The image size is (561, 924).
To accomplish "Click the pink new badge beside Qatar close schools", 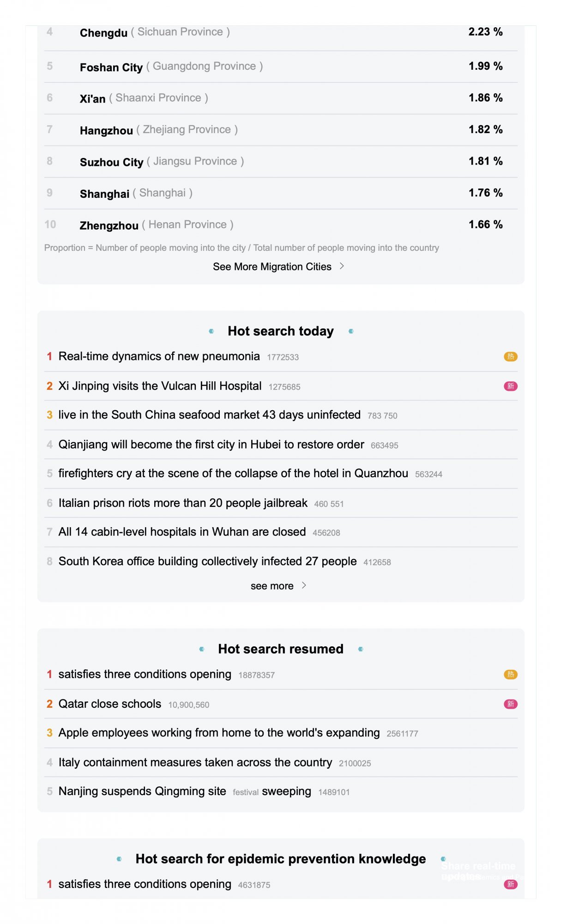I will pyautogui.click(x=510, y=704).
